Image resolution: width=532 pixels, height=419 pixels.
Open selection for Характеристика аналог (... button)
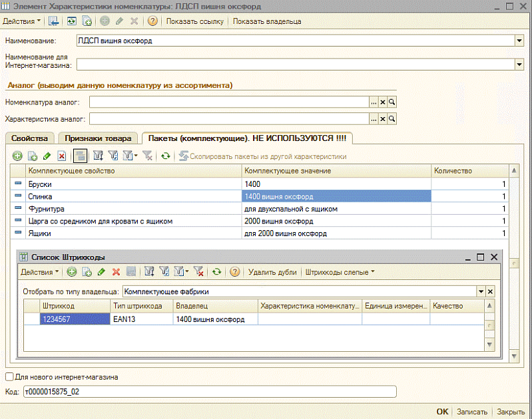click(x=374, y=119)
